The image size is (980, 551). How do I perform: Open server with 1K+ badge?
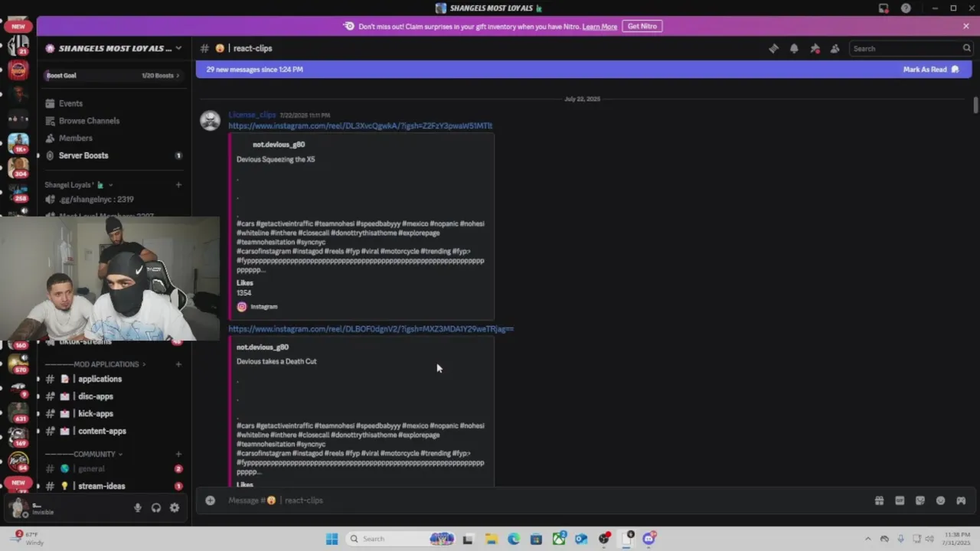[x=18, y=143]
